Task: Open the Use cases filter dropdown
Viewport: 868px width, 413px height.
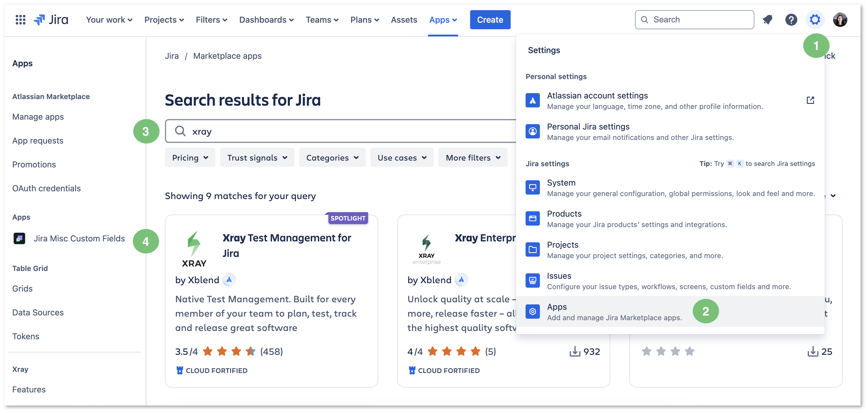Action: (402, 158)
